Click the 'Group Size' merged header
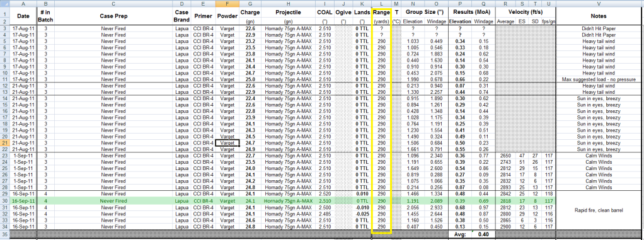This screenshot has height=240, width=644. 424,13
